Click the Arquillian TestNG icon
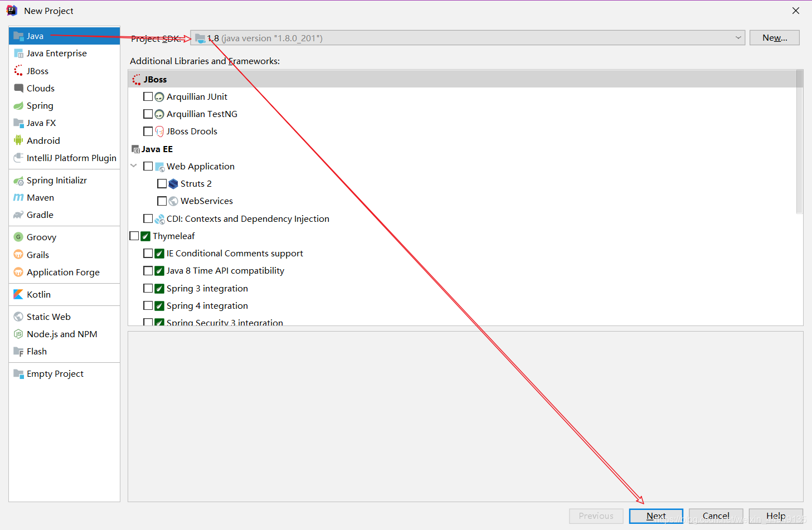812x530 pixels. click(x=159, y=114)
